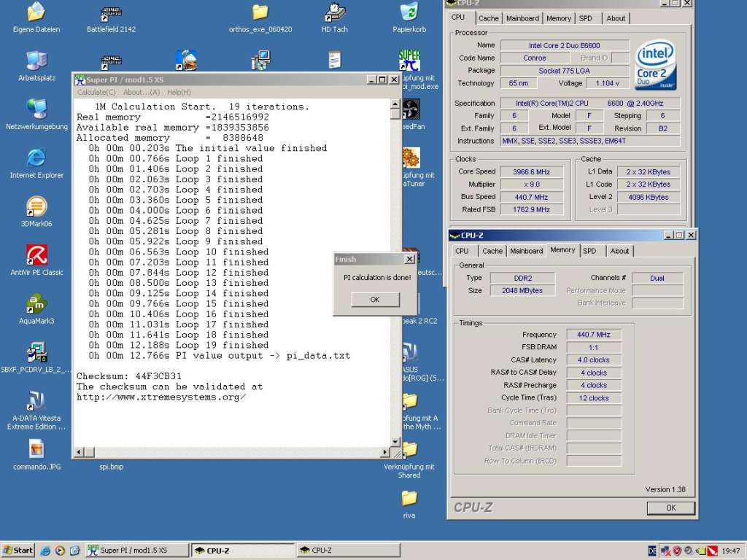Click the Super PI vertical scrollbar down arrow

pos(395,442)
